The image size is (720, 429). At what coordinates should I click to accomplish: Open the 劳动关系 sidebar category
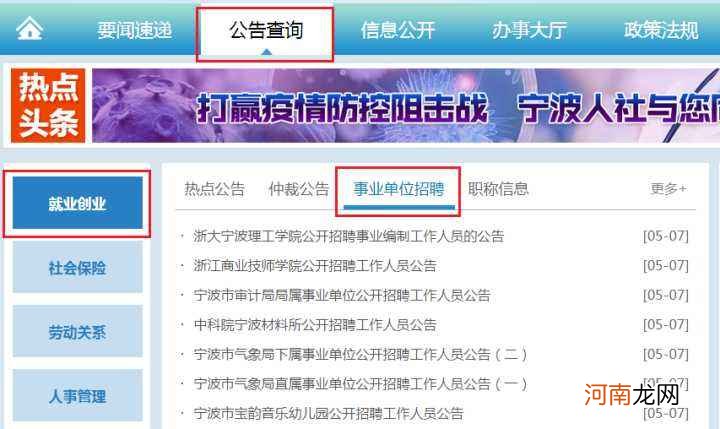click(77, 332)
